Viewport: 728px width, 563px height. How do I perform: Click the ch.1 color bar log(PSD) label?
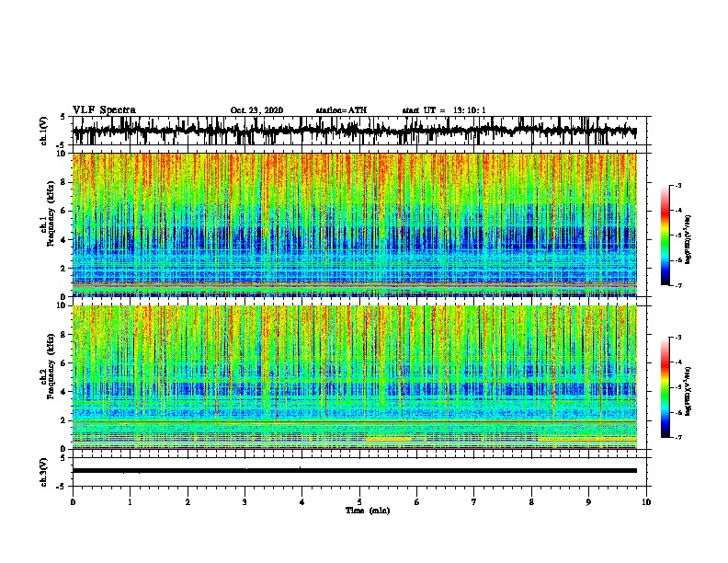point(688,239)
